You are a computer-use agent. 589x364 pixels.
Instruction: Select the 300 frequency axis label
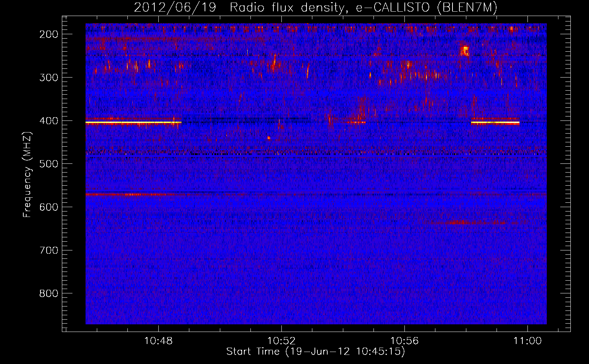[x=48, y=78]
